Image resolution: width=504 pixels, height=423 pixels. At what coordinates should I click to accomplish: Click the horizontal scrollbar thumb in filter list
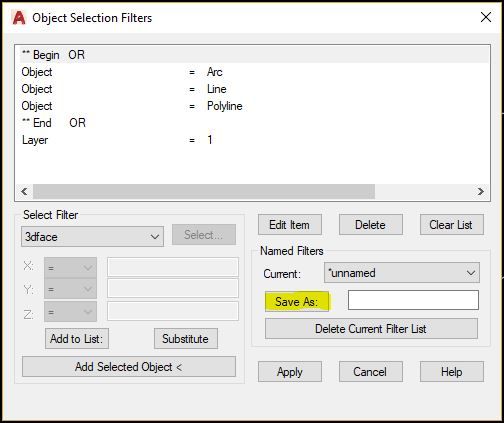(x=204, y=191)
